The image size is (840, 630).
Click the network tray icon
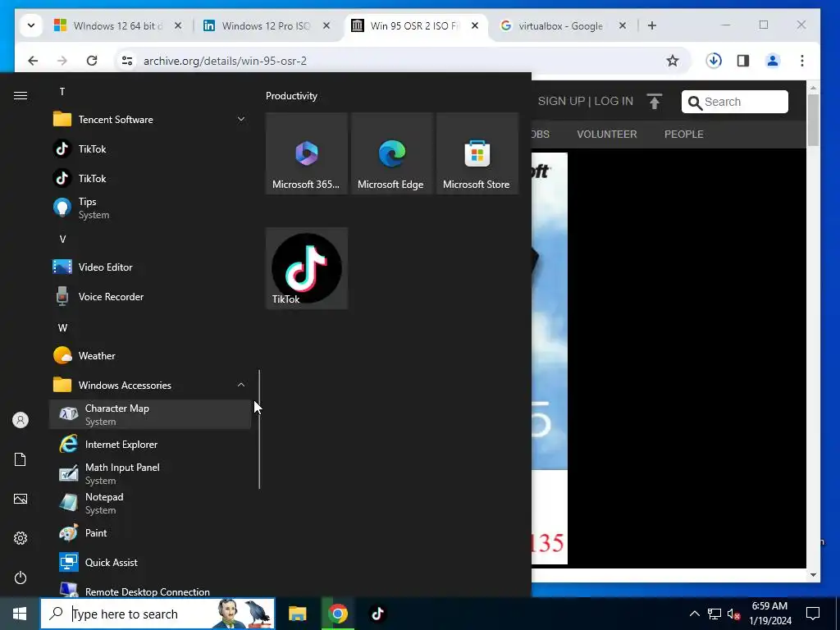coord(714,614)
